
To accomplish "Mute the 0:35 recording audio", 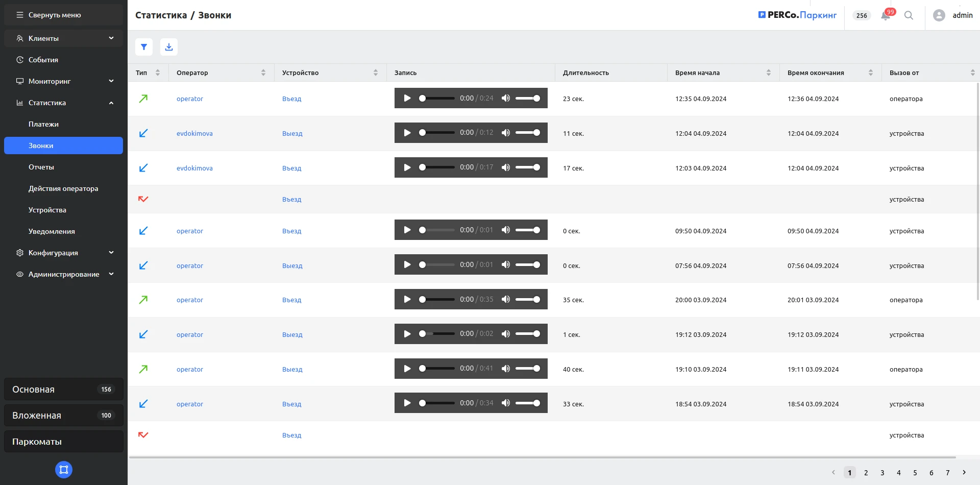I will click(x=506, y=300).
